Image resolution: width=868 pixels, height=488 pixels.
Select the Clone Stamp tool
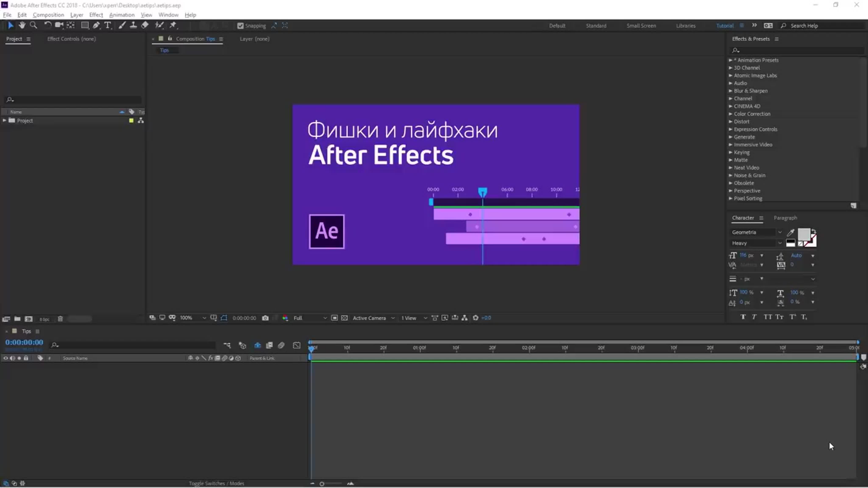[134, 25]
